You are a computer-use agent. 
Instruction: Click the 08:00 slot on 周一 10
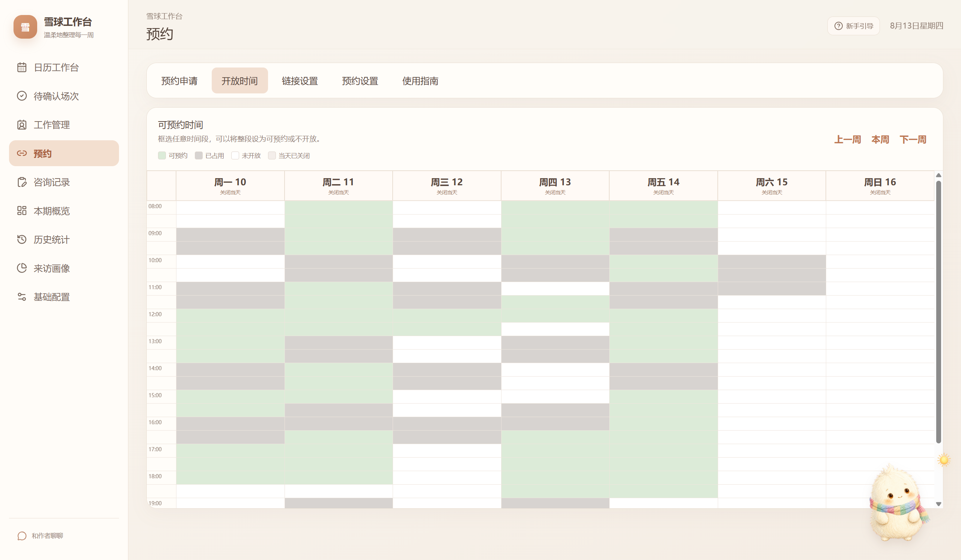coord(230,208)
